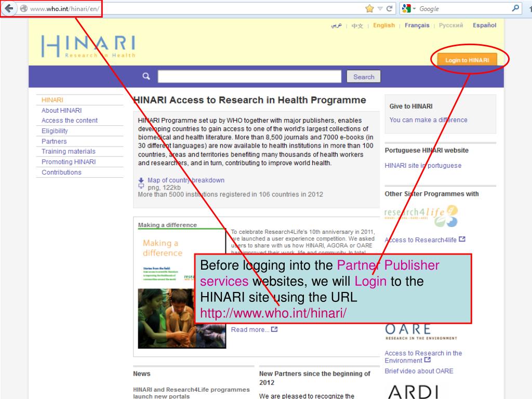The image size is (532, 399).
Task: Click New Partners since beginning of 2012 heading
Action: (314, 378)
